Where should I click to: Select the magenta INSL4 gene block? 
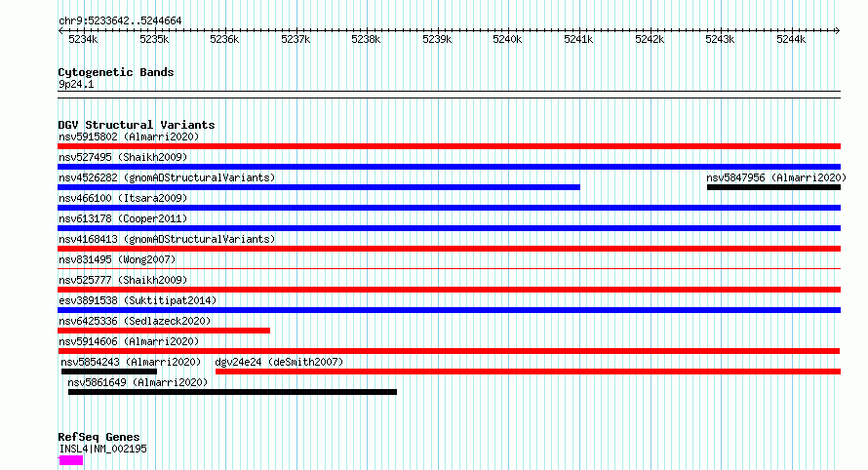(x=71, y=460)
